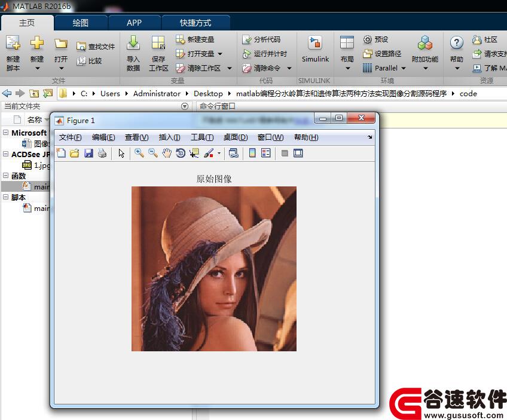Screen dimensions: 507x420
Task: Switch to the 快捷方式 tab
Action: [196, 23]
